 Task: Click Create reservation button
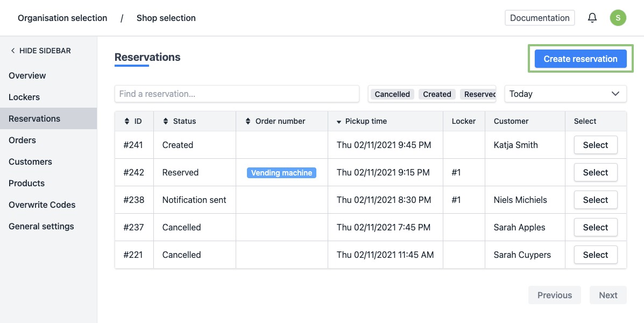pos(580,59)
